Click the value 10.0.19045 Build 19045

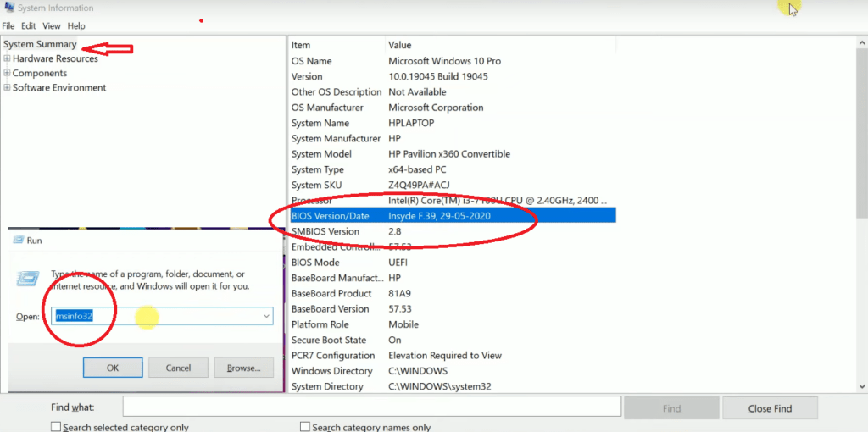click(x=438, y=76)
